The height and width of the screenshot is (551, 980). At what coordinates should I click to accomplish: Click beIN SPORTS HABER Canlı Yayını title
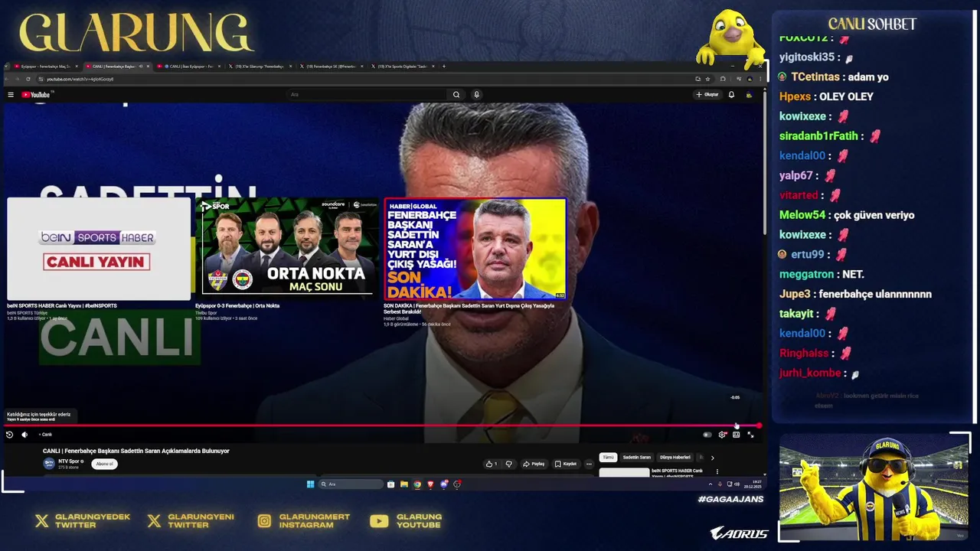[62, 306]
